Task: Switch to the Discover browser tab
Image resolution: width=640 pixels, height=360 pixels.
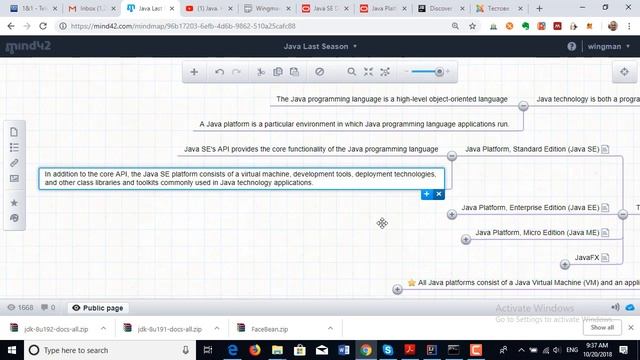Action: 441,8
